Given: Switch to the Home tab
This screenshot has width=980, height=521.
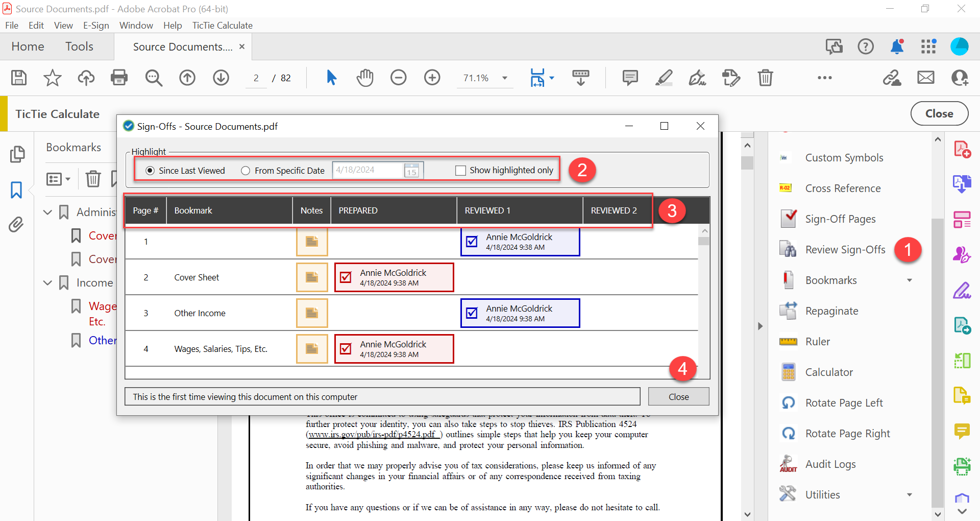Looking at the screenshot, I should tap(28, 46).
